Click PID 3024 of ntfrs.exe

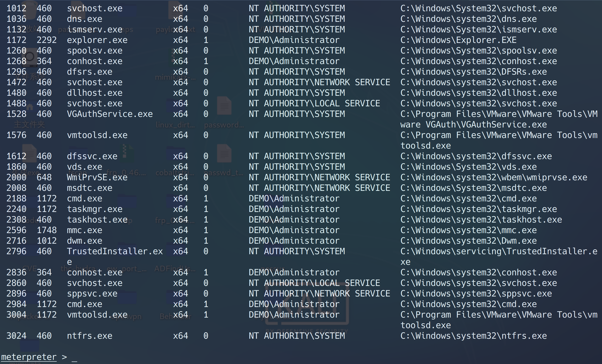point(16,336)
